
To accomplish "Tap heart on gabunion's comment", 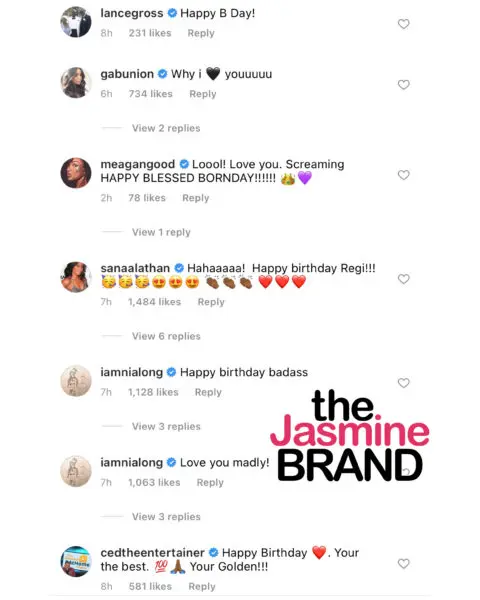I will [403, 85].
